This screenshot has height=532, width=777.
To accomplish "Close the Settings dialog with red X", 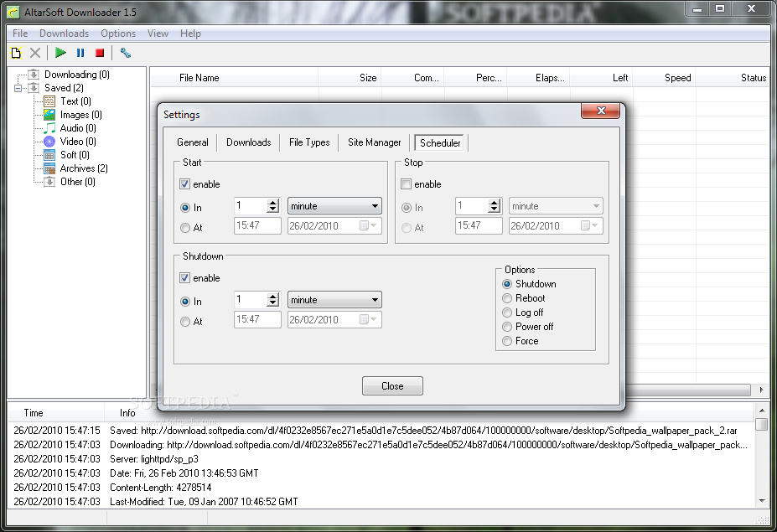I will point(601,111).
